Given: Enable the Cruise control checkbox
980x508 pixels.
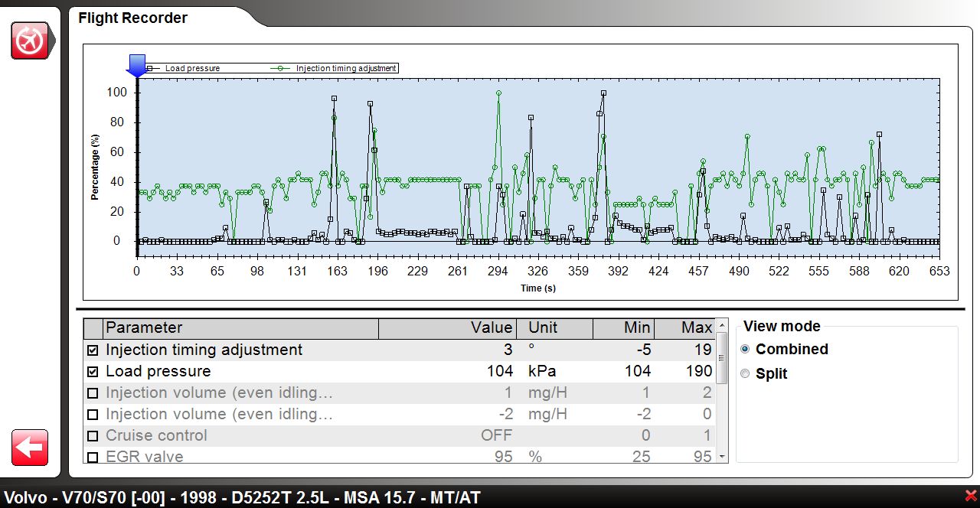Looking at the screenshot, I should pyautogui.click(x=93, y=436).
